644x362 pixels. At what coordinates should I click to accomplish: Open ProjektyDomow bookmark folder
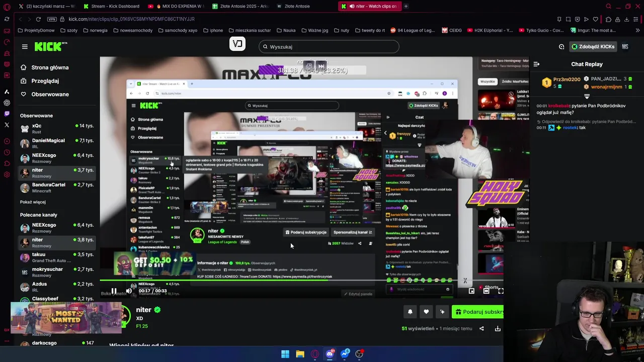pyautogui.click(x=36, y=30)
